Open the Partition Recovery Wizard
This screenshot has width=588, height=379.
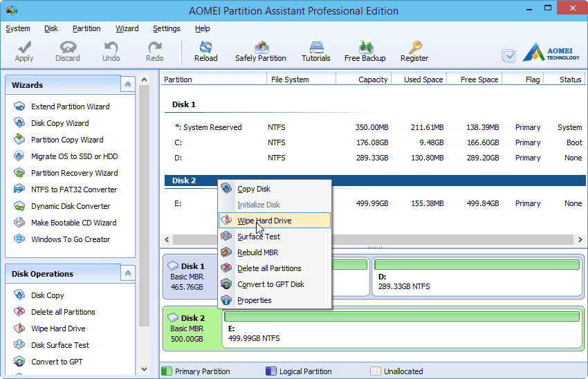[74, 173]
